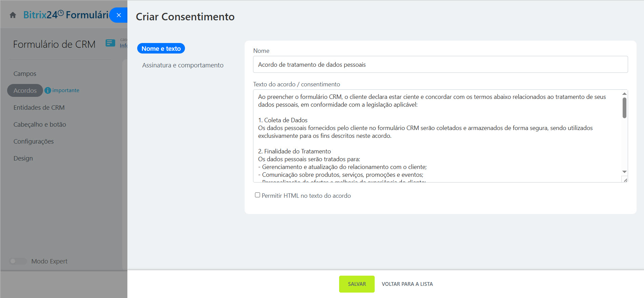Open the Campos section in sidebar

point(25,74)
